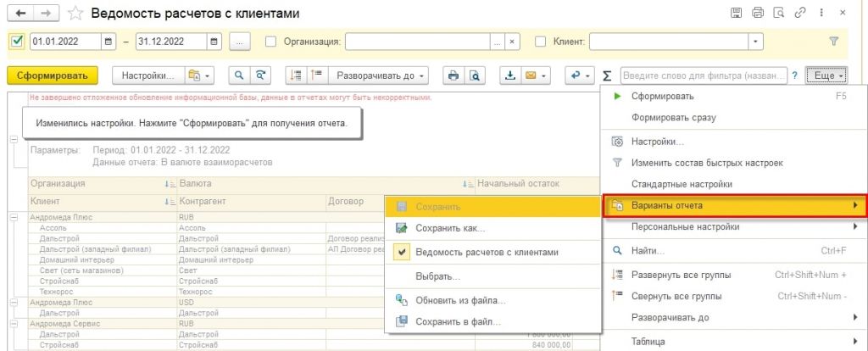Select Сформировать in the Еще menu
The image size is (868, 351).
pyautogui.click(x=734, y=97)
